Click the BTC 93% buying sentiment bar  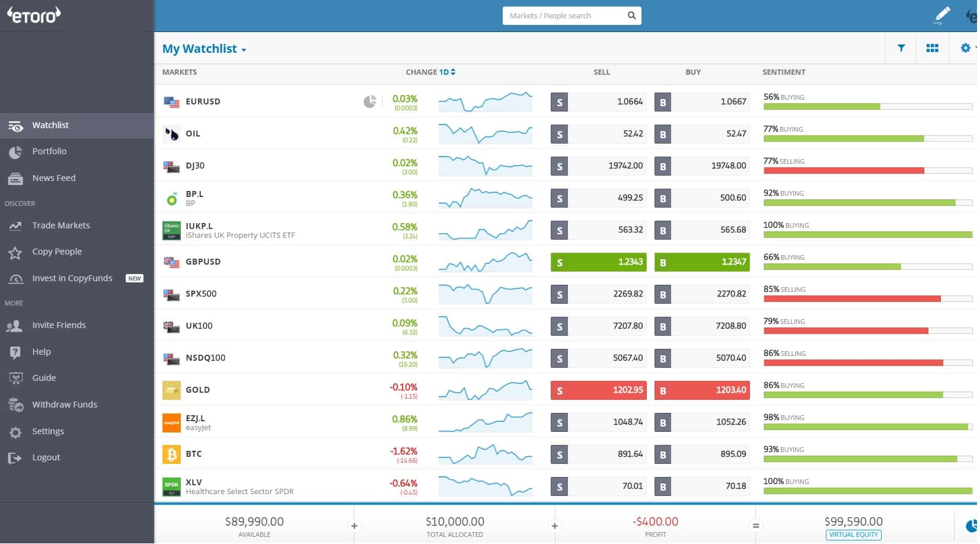click(868, 459)
